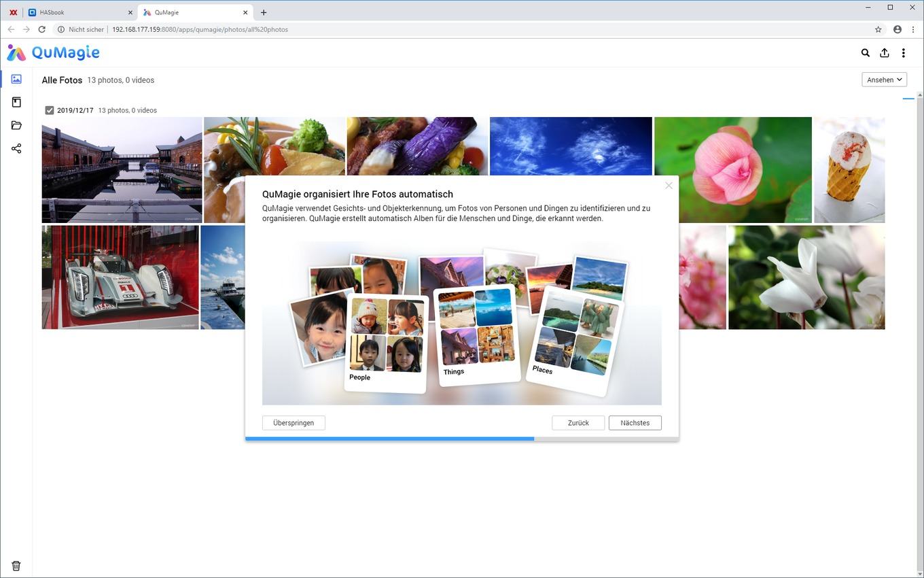Open the pink rose flower photo
This screenshot has width=924, height=578.
tap(733, 170)
